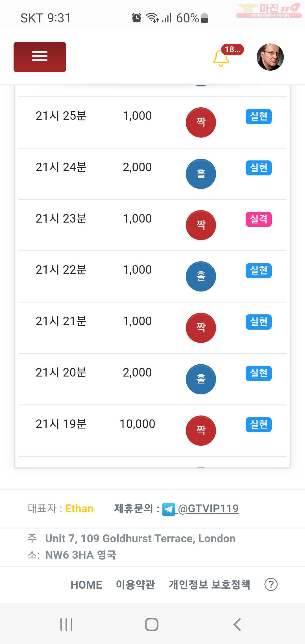The width and height of the screenshot is (305, 644).
Task: Open the @GTVIP119 Telegram link
Action: tap(208, 509)
